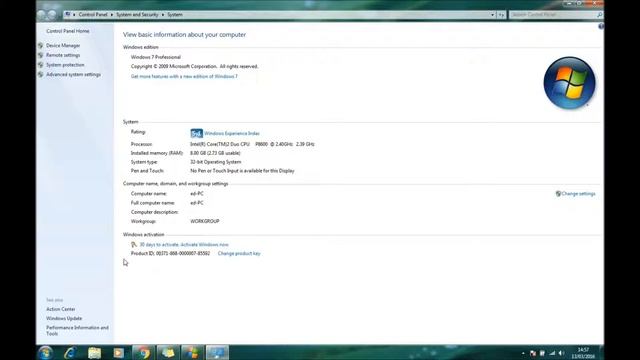Click the network signal tray icon
This screenshot has width=640, height=360.
pyautogui.click(x=552, y=353)
